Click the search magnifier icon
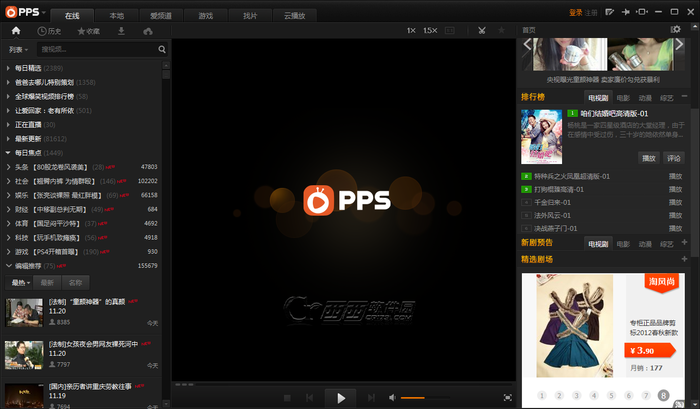 pyautogui.click(x=162, y=50)
